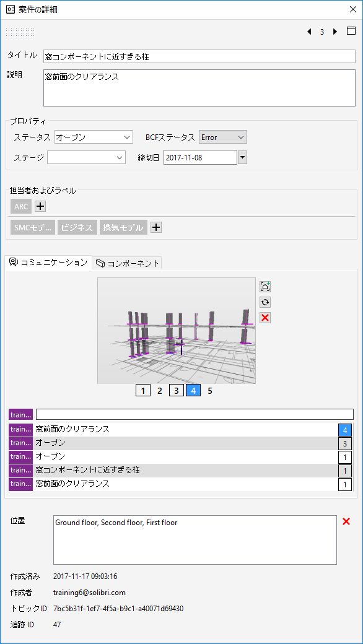The height and width of the screenshot is (644, 363).
Task: Select slide number 3 below the image
Action: coord(176,391)
